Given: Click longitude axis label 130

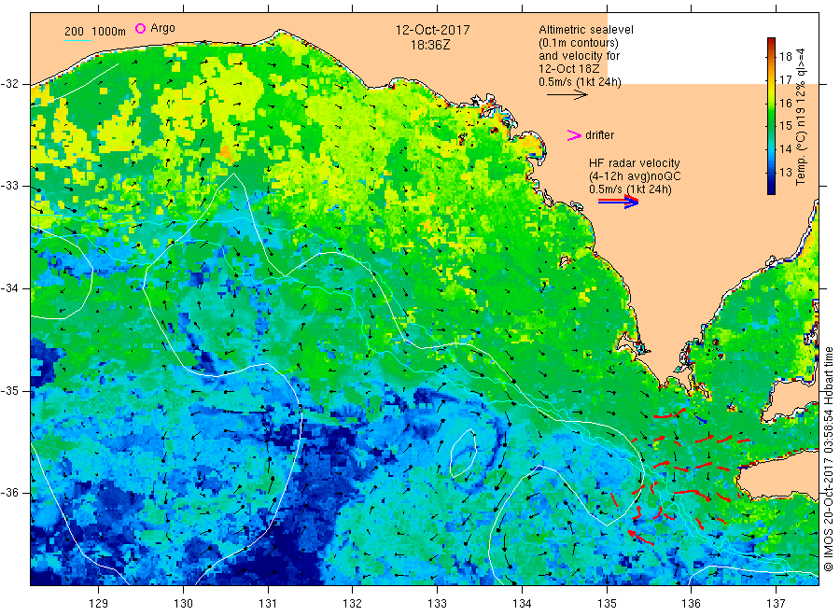Looking at the screenshot, I should (183, 604).
